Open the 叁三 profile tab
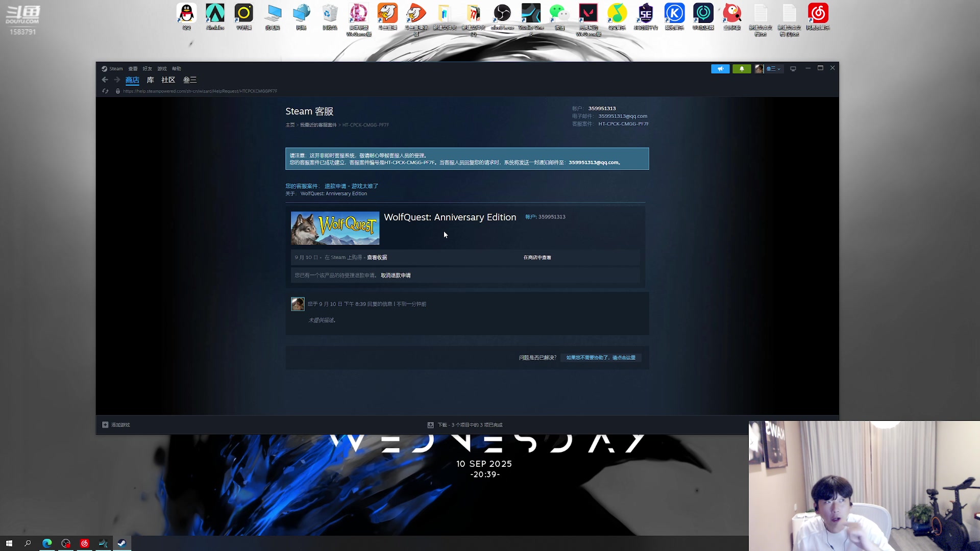 tap(190, 80)
